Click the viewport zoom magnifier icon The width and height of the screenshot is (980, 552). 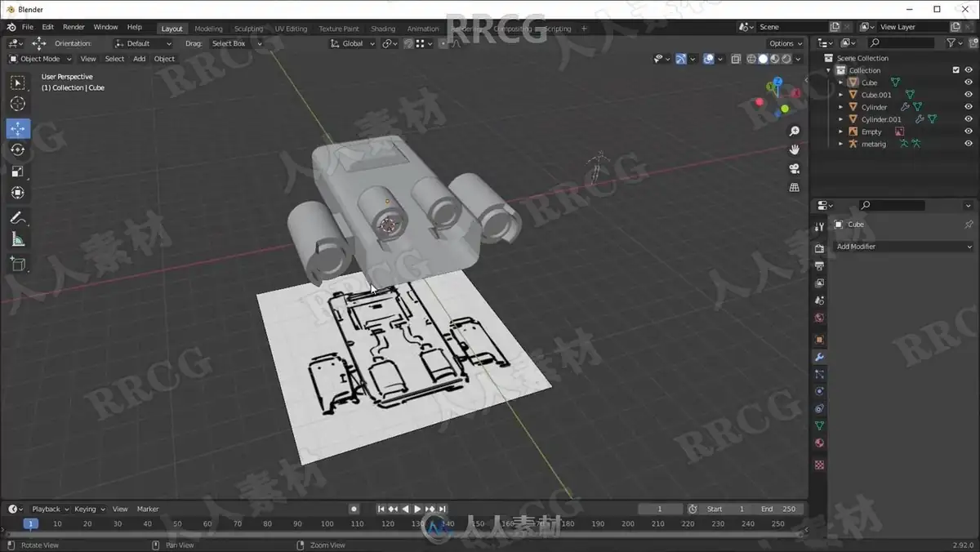click(794, 131)
